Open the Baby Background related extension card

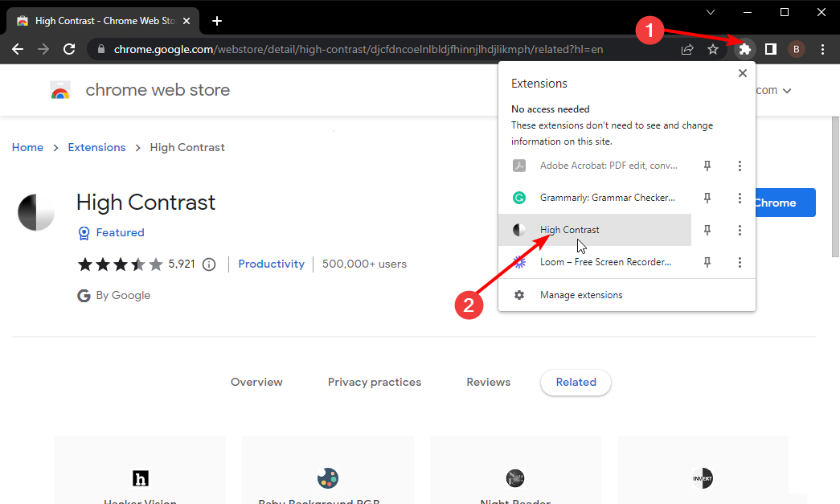coord(327,470)
